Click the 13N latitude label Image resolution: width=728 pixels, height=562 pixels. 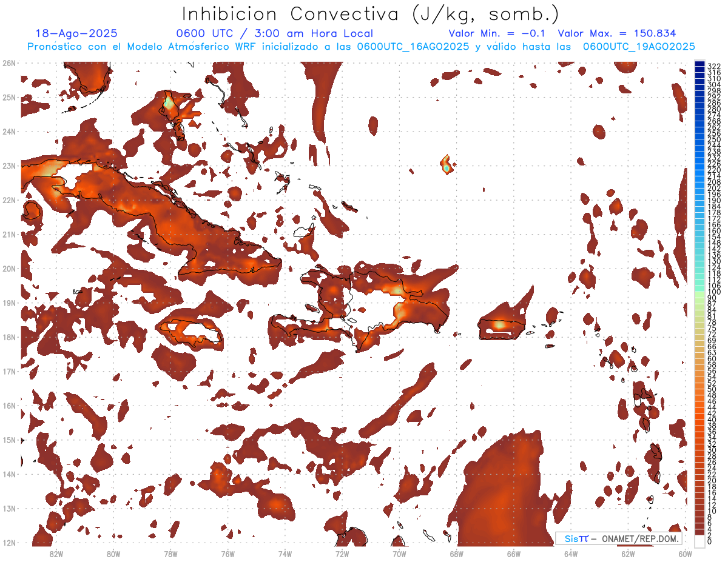coord(9,508)
